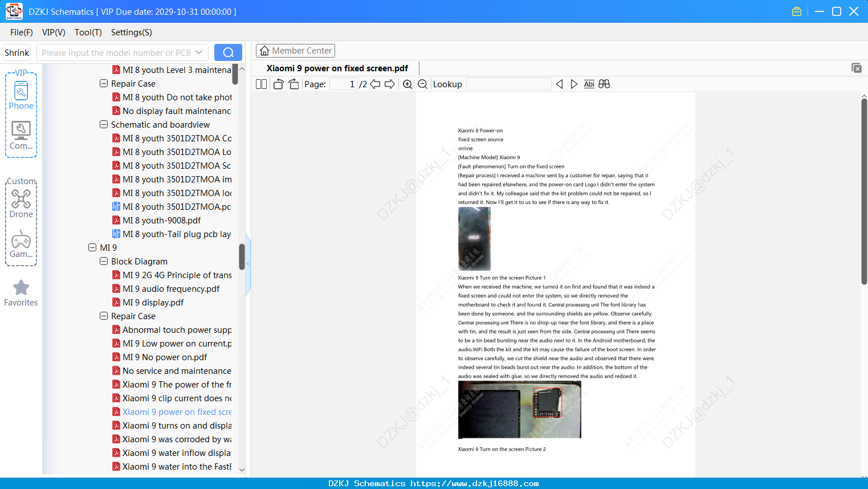Select the Game console category icon

(x=21, y=244)
